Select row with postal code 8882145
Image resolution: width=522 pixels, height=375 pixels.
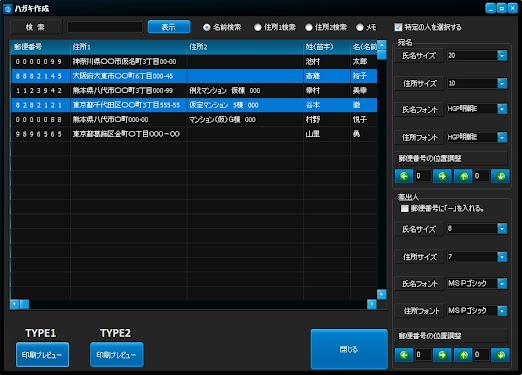pos(194,76)
